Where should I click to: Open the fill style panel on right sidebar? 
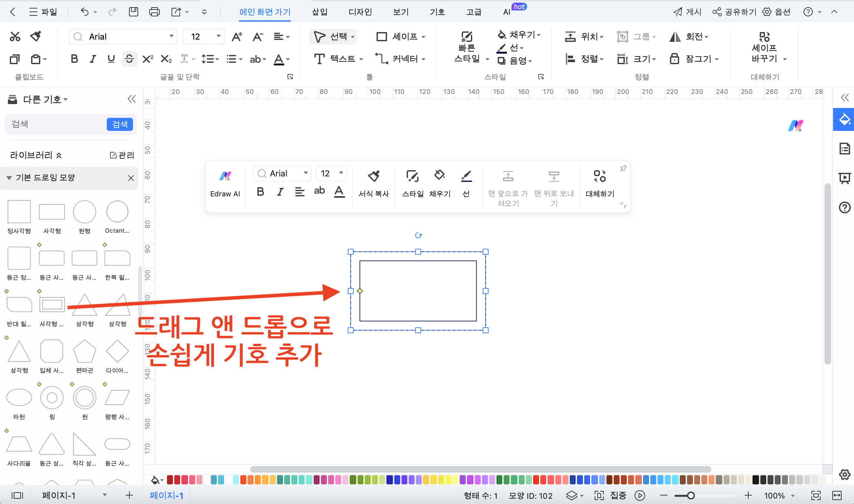(x=845, y=119)
